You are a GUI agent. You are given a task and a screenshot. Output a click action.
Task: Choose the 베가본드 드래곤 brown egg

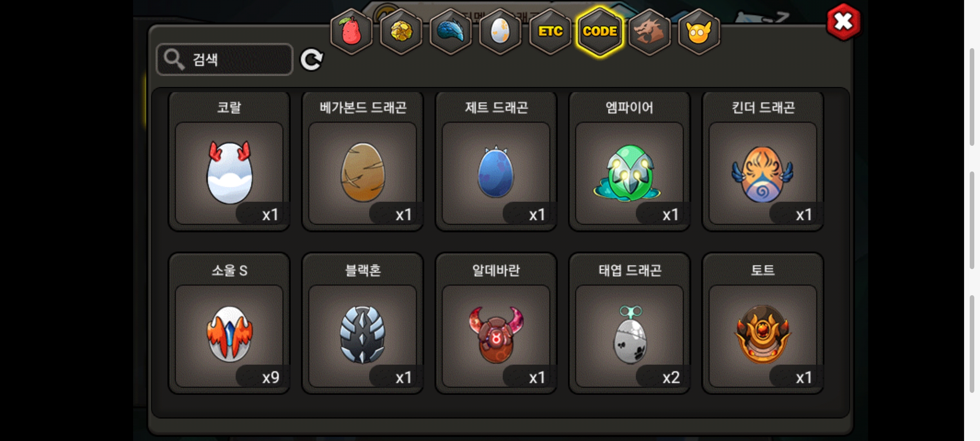363,162
